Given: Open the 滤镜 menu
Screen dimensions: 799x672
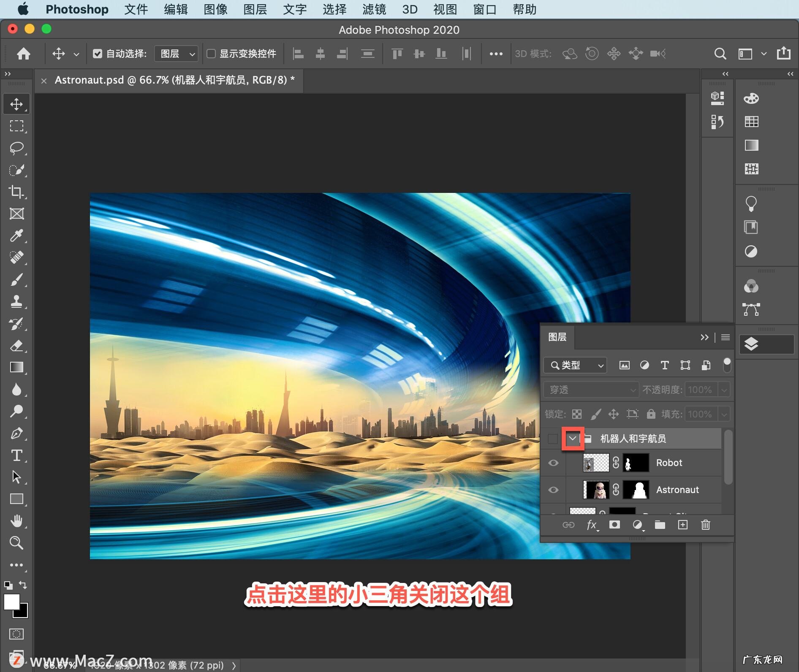Looking at the screenshot, I should click(374, 9).
